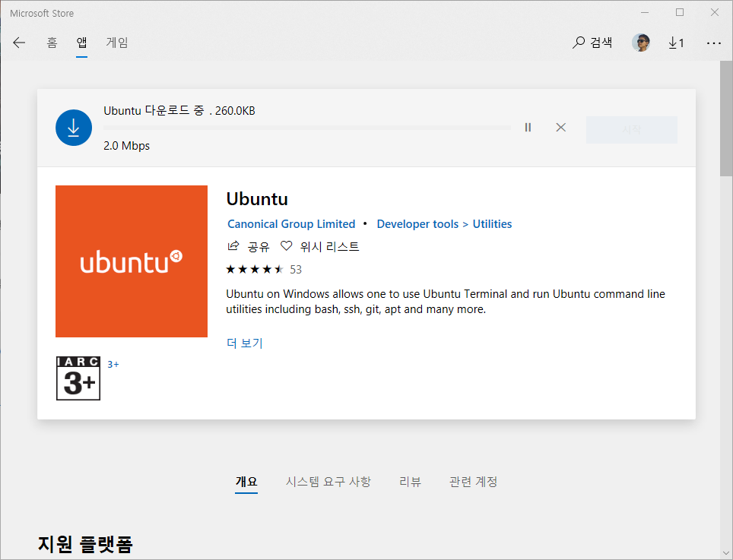Viewport: 733px width, 560px height.
Task: Open Canonical Group Limited publisher link
Action: pyautogui.click(x=291, y=224)
